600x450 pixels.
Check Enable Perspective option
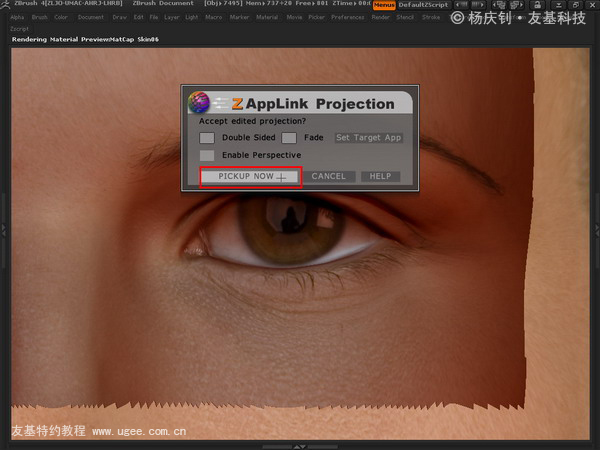[207, 155]
